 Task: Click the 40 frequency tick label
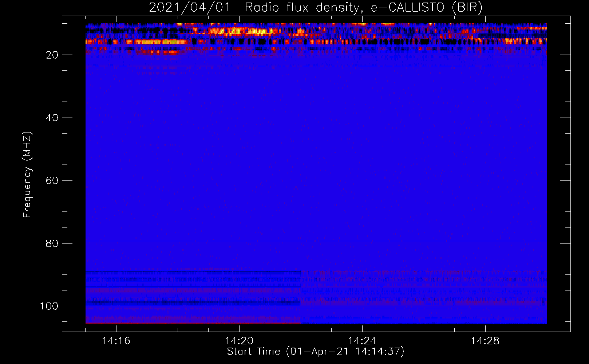coord(52,118)
